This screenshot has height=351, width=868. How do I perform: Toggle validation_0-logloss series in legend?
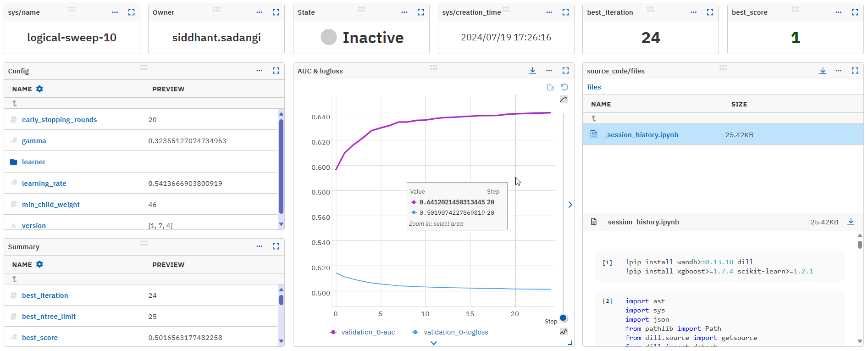pos(450,332)
